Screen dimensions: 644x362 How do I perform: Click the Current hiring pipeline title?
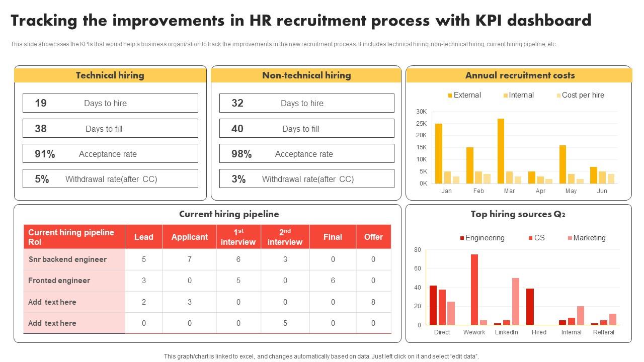(229, 214)
